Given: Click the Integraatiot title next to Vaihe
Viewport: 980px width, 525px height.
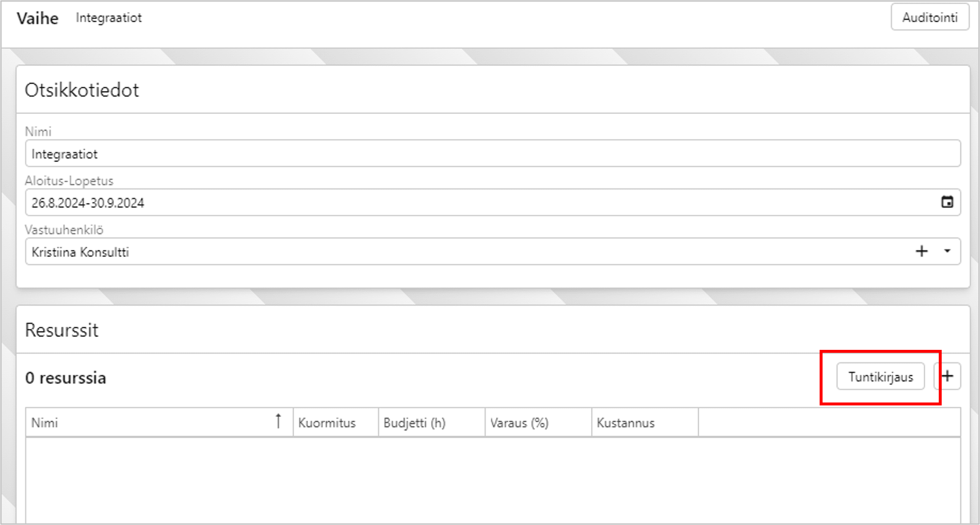Looking at the screenshot, I should 109,18.
